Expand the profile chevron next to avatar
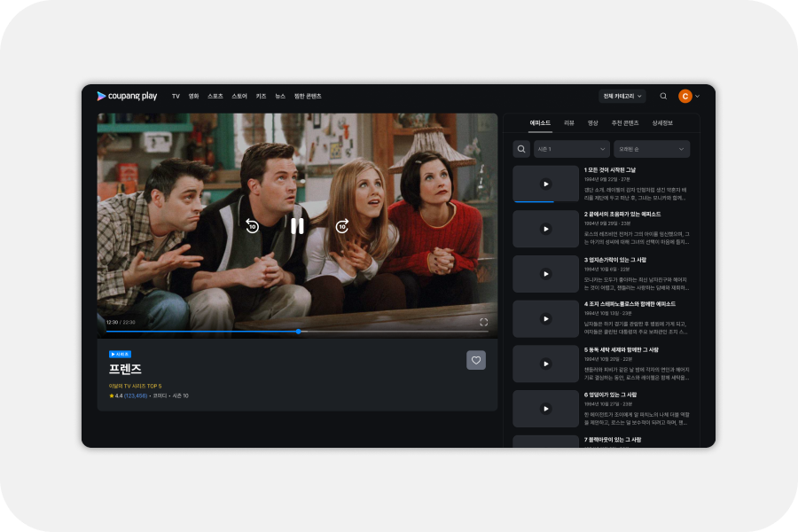Viewport: 798px width, 532px height. tap(697, 97)
